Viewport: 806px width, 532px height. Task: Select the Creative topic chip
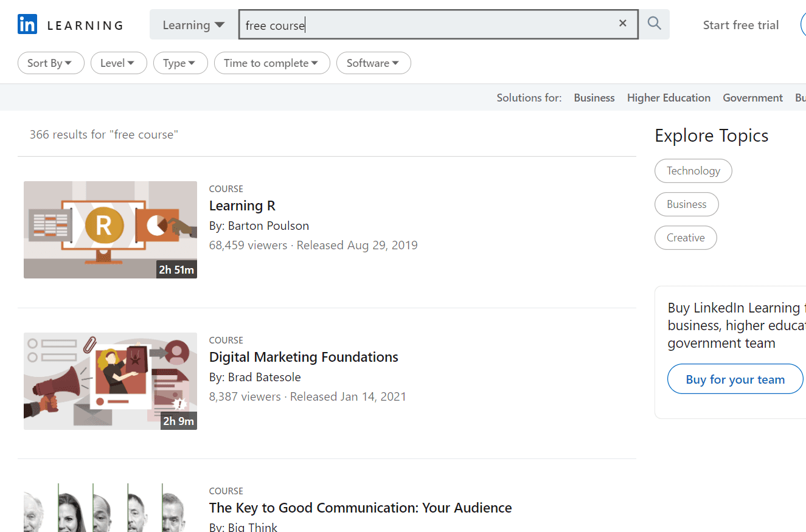[x=686, y=238]
